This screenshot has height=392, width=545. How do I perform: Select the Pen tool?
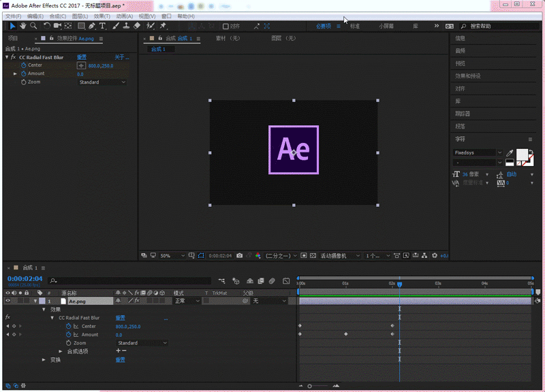click(x=92, y=26)
